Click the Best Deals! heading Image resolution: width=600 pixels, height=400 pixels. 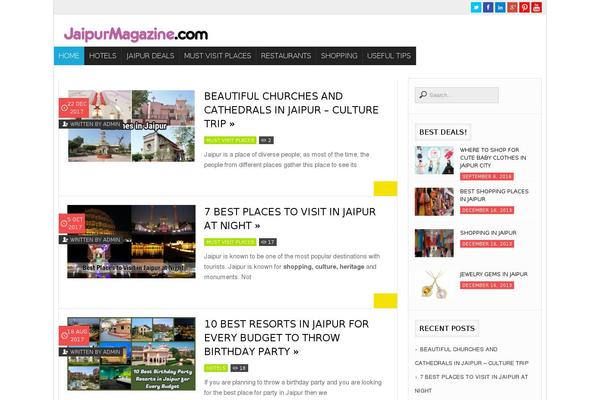click(x=443, y=132)
